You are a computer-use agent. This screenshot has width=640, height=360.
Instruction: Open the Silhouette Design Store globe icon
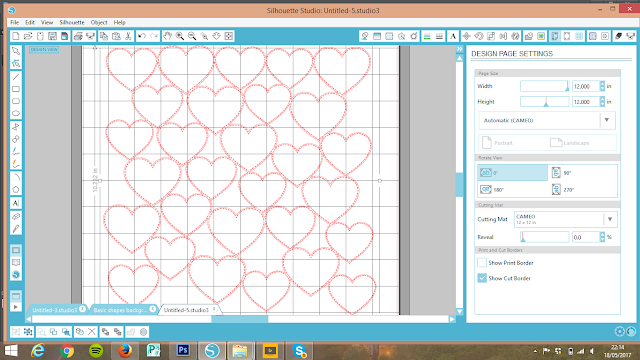pyautogui.click(x=16, y=275)
